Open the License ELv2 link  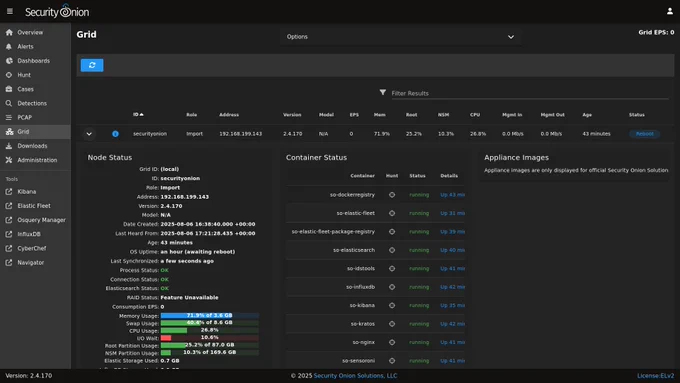click(x=655, y=376)
